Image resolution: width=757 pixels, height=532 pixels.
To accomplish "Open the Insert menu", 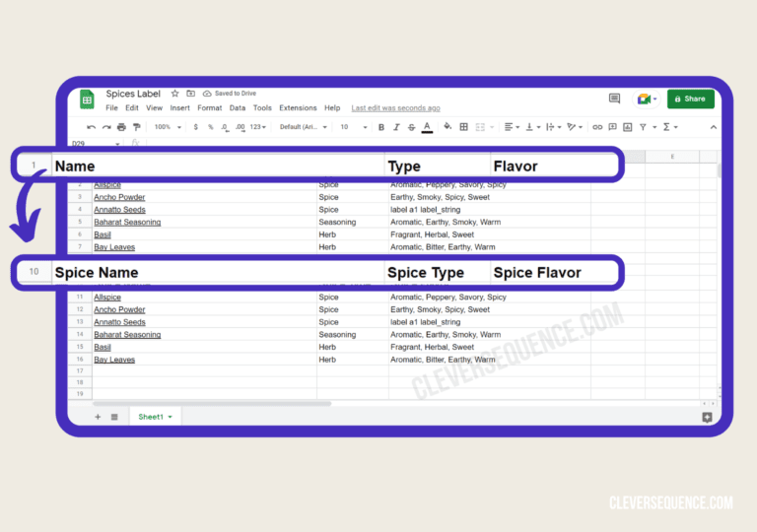I will pos(179,107).
